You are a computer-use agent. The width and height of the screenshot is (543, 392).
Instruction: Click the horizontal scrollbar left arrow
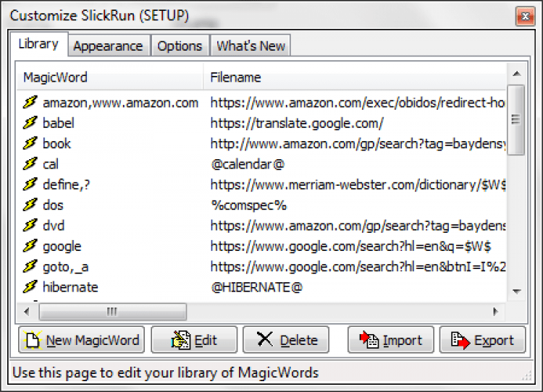point(27,312)
